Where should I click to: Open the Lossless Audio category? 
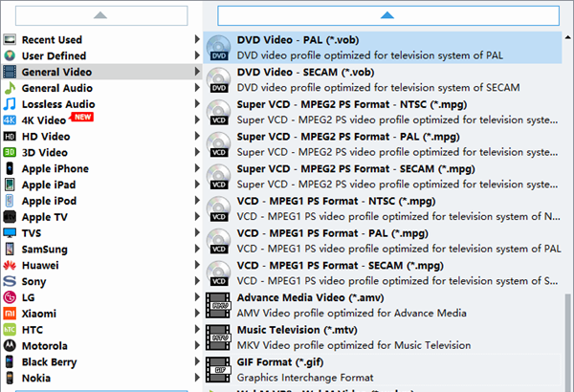coord(101,104)
